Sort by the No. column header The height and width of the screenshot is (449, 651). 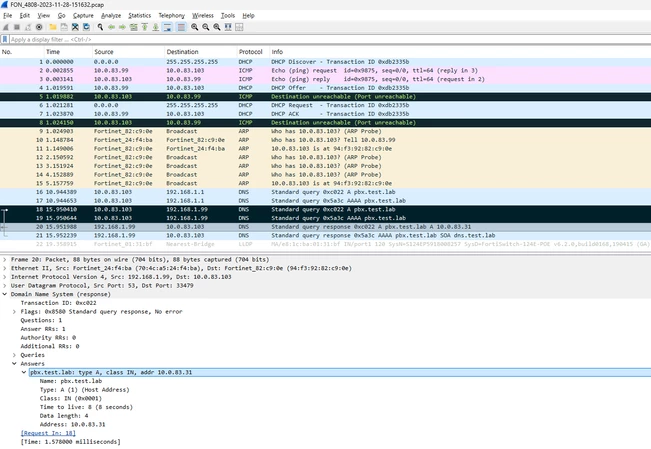[22, 52]
